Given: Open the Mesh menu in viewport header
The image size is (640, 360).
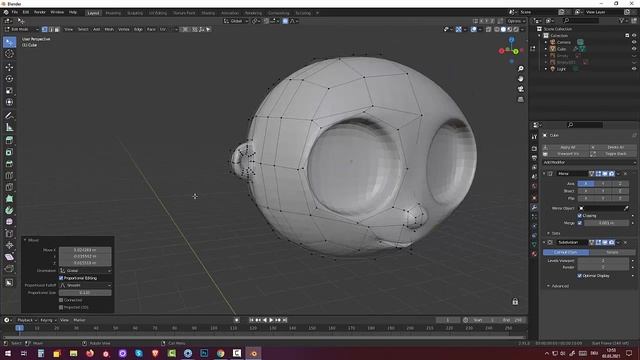Looking at the screenshot, I should click(109, 29).
